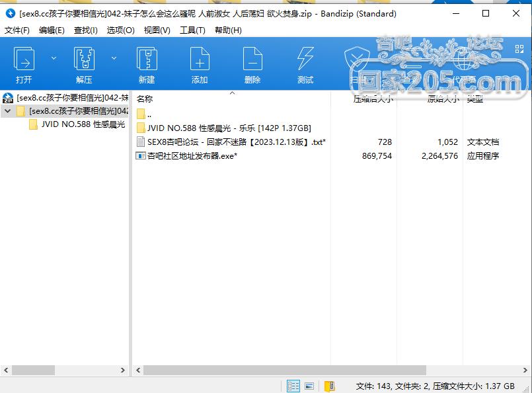
Task: Open the 帮助(H) menu
Action: [x=229, y=30]
